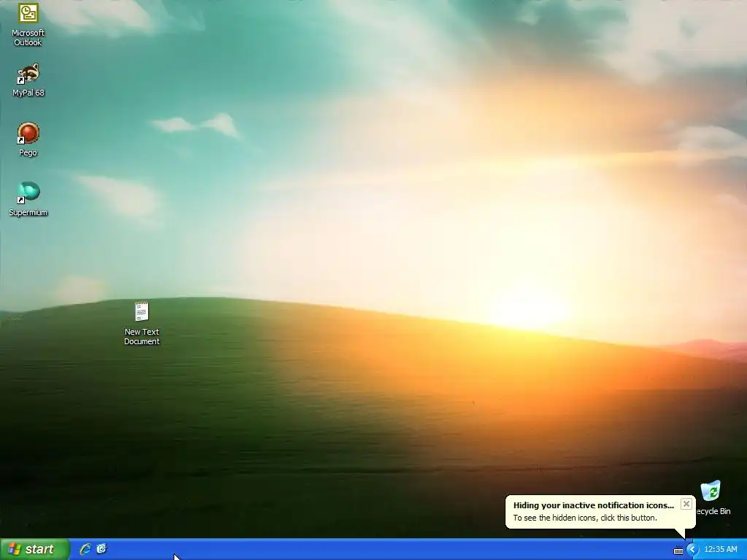
Task: Close the hidden icons notification balloon
Action: pos(686,504)
